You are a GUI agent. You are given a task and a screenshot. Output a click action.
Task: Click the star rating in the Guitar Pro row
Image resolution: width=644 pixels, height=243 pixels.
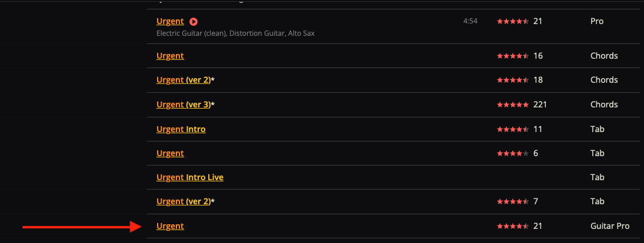coord(513,226)
